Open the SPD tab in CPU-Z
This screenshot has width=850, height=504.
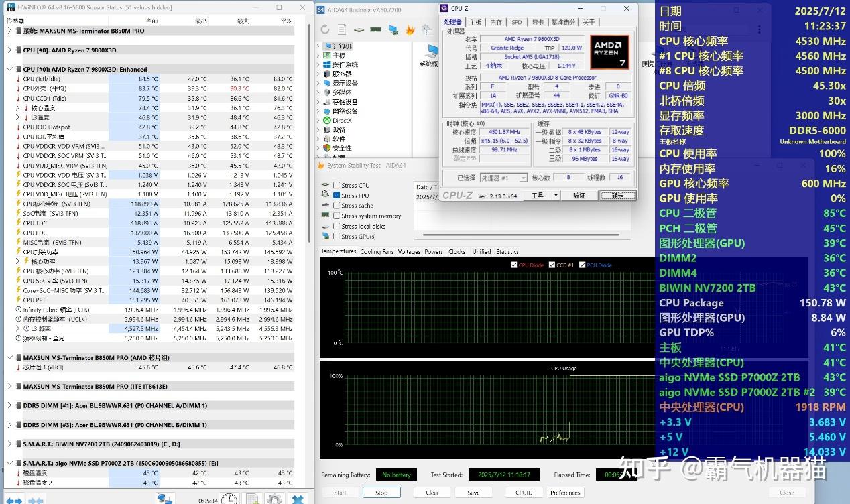coord(516,22)
